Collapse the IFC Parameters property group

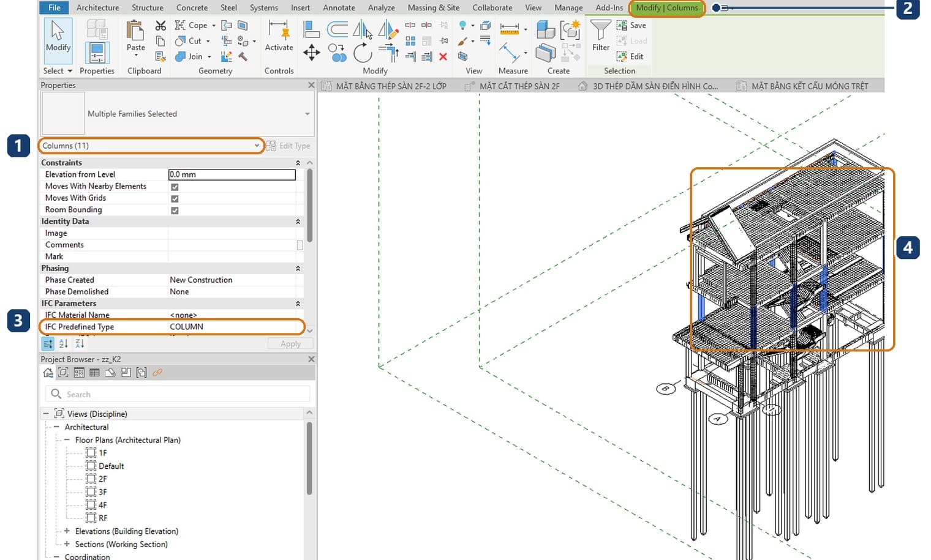coord(298,304)
